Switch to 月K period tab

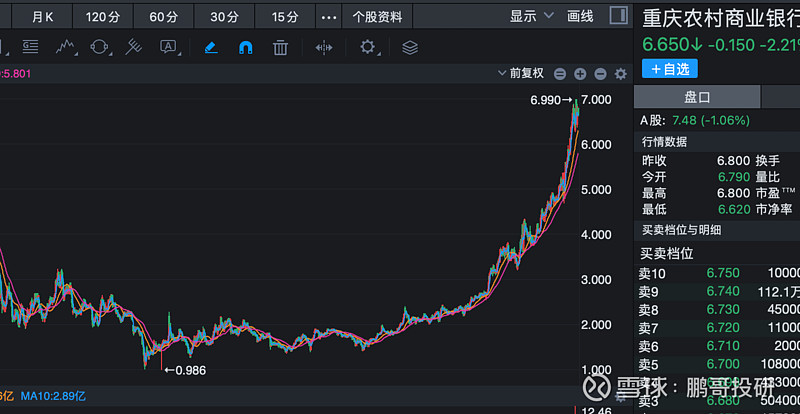coord(42,17)
